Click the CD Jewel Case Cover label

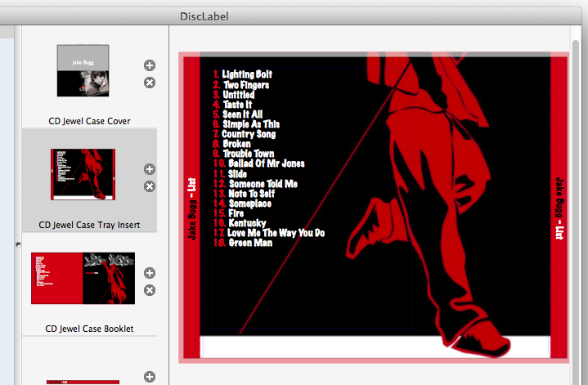pos(89,121)
